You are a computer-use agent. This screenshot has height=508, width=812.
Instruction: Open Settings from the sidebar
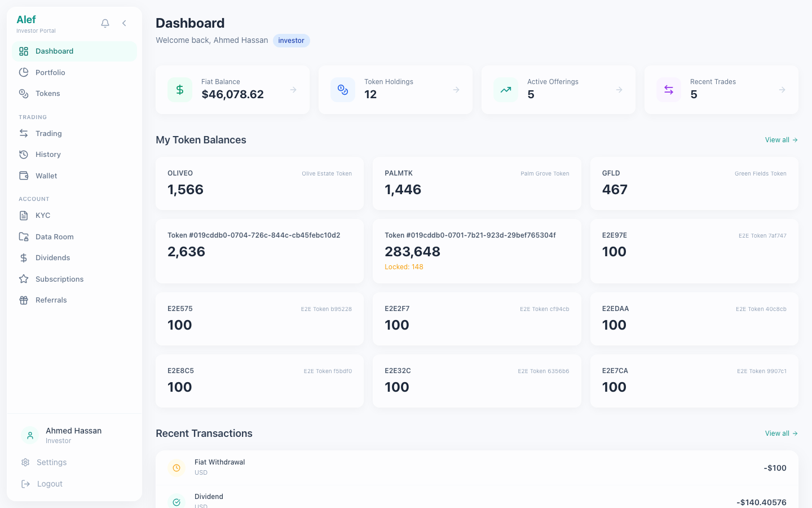click(x=51, y=462)
